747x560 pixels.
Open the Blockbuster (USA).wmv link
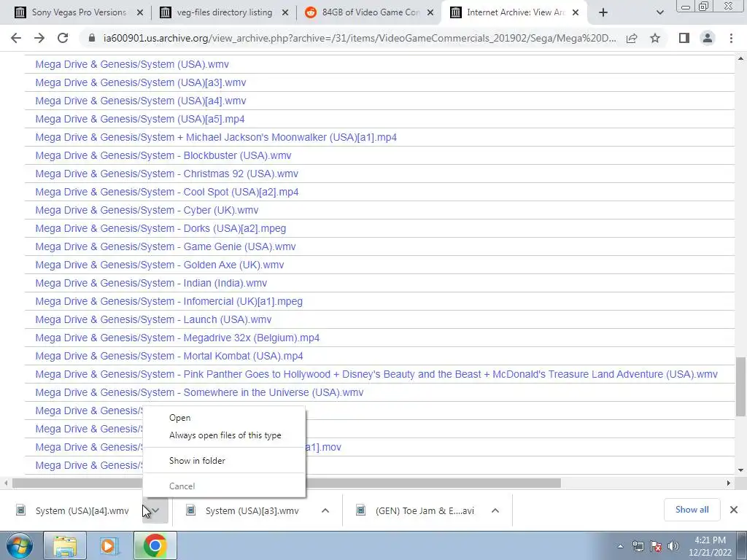pyautogui.click(x=163, y=156)
